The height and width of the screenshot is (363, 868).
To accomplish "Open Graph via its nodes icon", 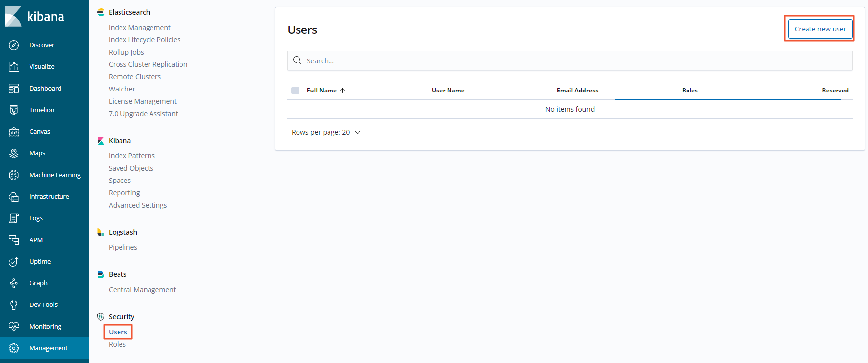I will (x=14, y=283).
